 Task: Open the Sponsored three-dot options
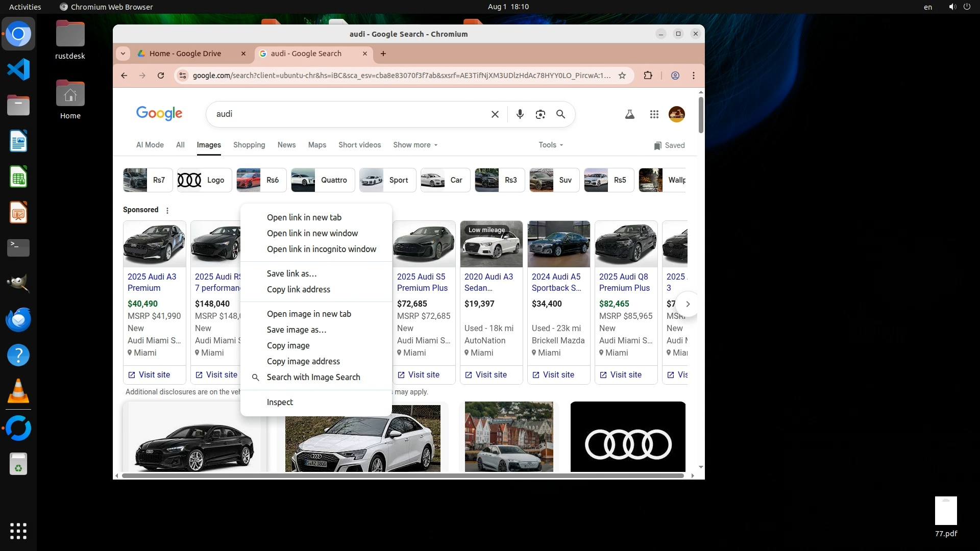point(167,210)
